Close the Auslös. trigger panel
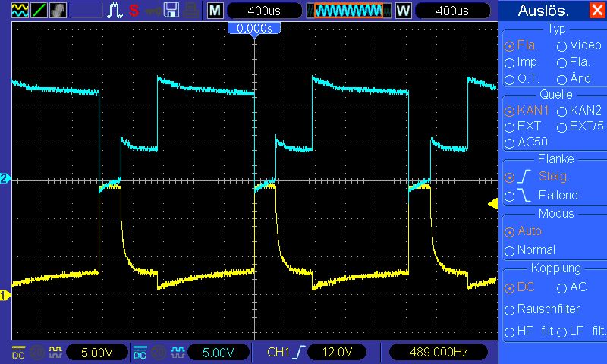This screenshot has width=607, height=364. [597, 11]
